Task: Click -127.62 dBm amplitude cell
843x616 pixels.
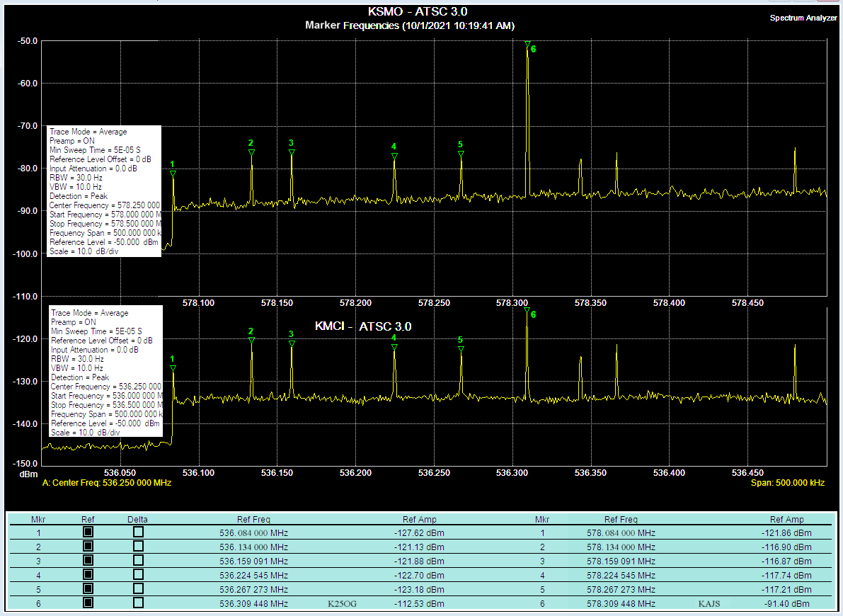Action: point(419,532)
